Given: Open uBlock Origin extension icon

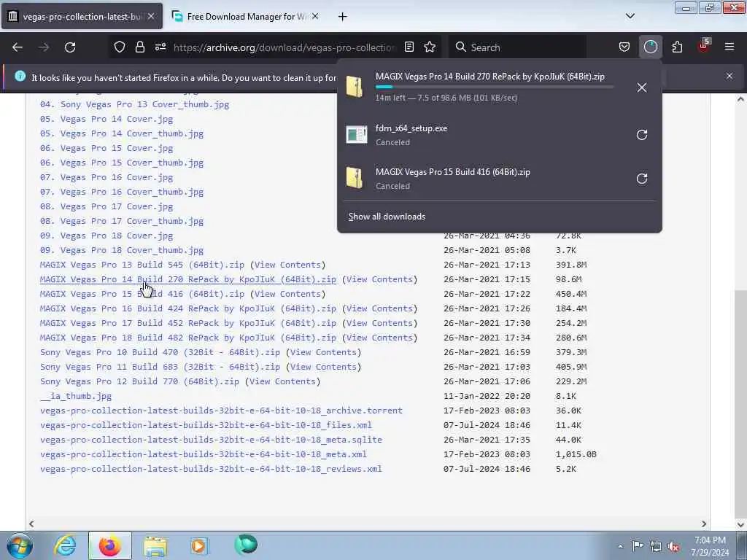Looking at the screenshot, I should coord(704,46).
